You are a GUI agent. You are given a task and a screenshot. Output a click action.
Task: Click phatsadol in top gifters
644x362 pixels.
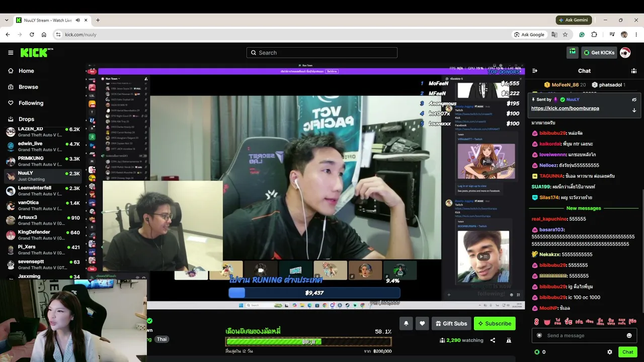pyautogui.click(x=608, y=85)
